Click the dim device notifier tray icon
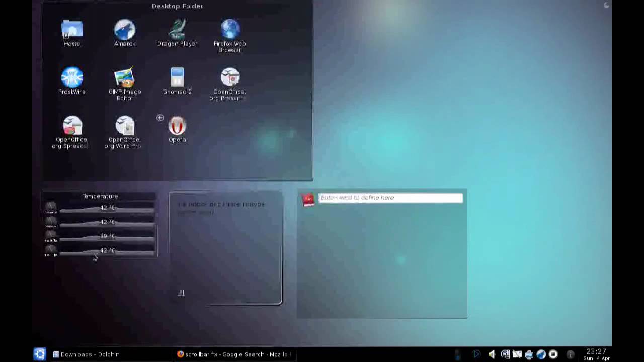The image size is (644, 362). click(x=457, y=354)
